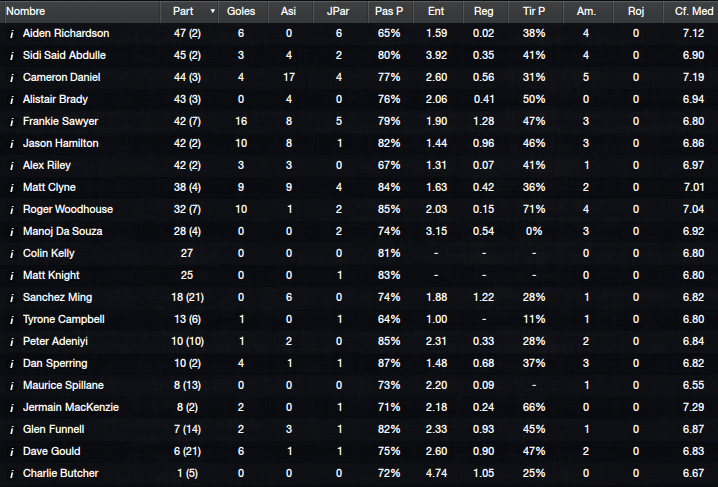The image size is (718, 487).
Task: Open info icon beside Jermain MacKenzie
Action: pyautogui.click(x=12, y=408)
